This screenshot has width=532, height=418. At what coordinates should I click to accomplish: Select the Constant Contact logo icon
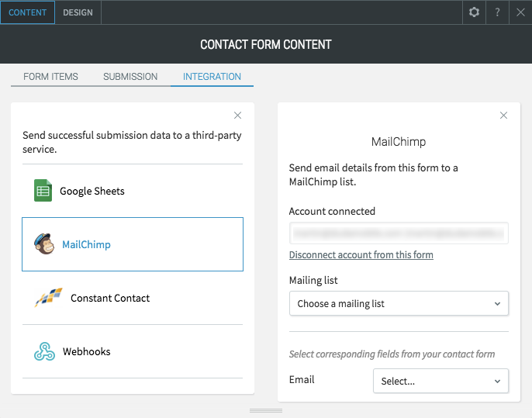[x=49, y=298]
